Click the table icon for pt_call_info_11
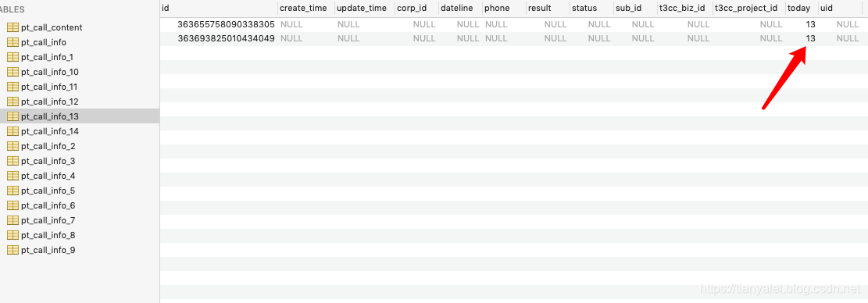This screenshot has width=868, height=303. (x=13, y=87)
